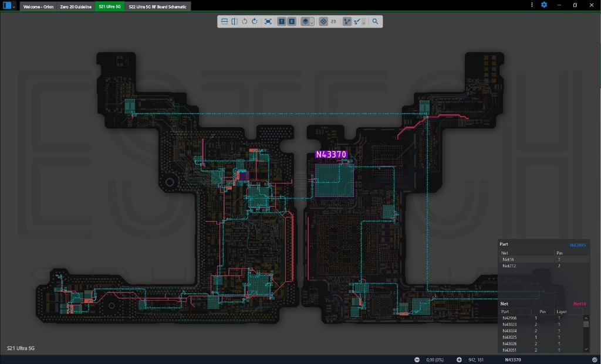
Task: Select the S21 Ultra 5G tab
Action: (110, 6)
